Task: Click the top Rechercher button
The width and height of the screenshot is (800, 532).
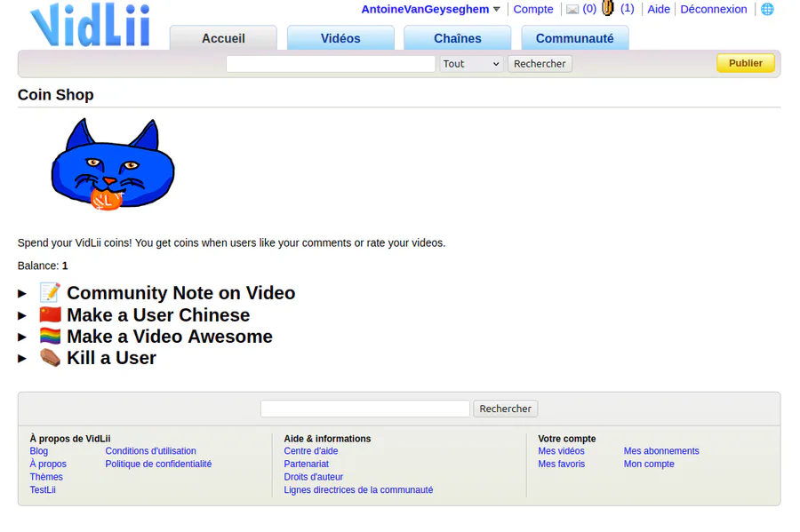Action: pyautogui.click(x=540, y=64)
